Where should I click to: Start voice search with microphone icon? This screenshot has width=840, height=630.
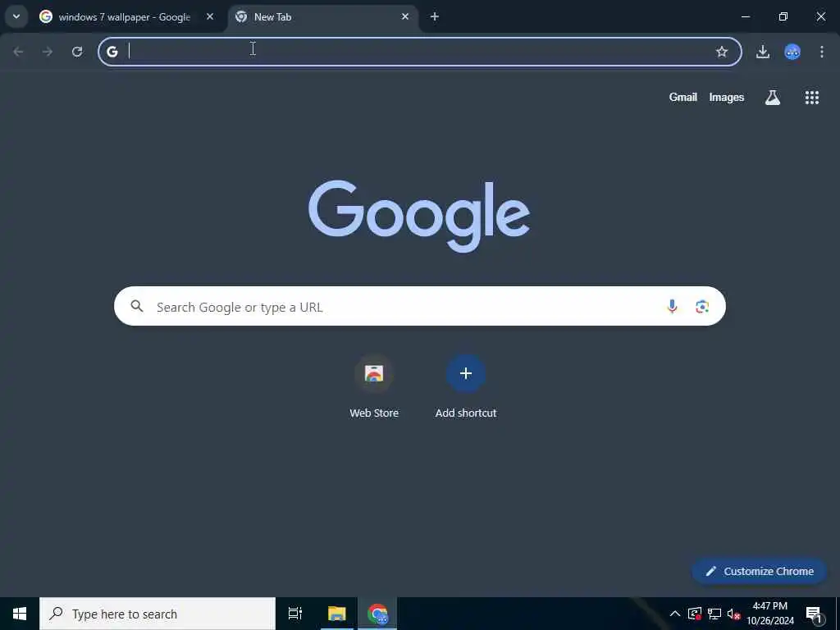[x=672, y=307]
